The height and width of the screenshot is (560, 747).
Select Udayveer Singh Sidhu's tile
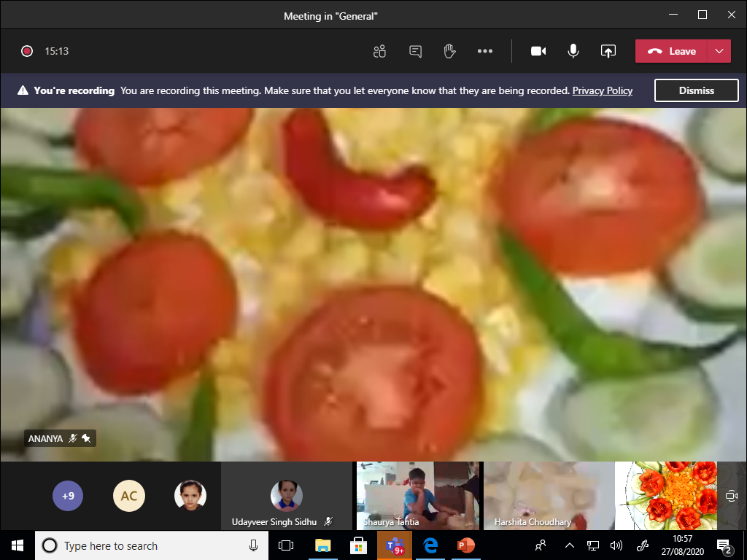point(286,496)
